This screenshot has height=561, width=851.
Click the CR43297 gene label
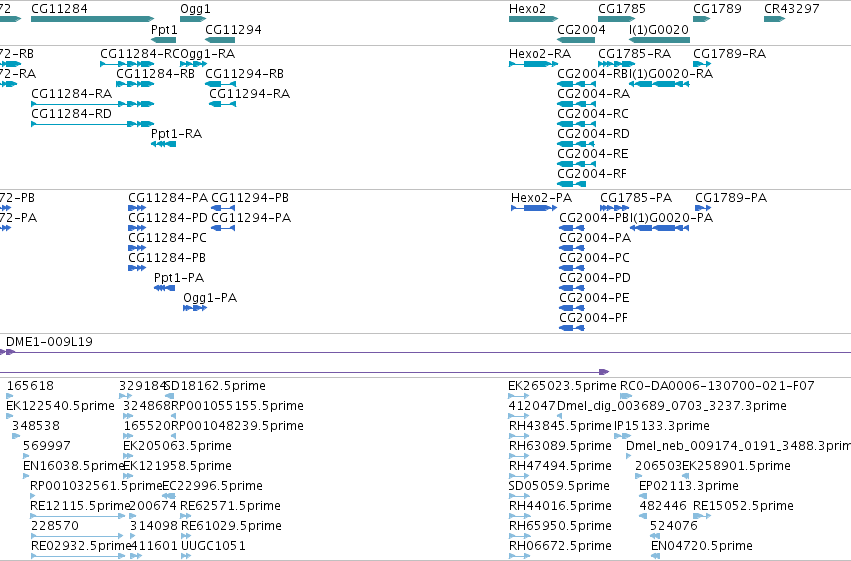tap(792, 9)
